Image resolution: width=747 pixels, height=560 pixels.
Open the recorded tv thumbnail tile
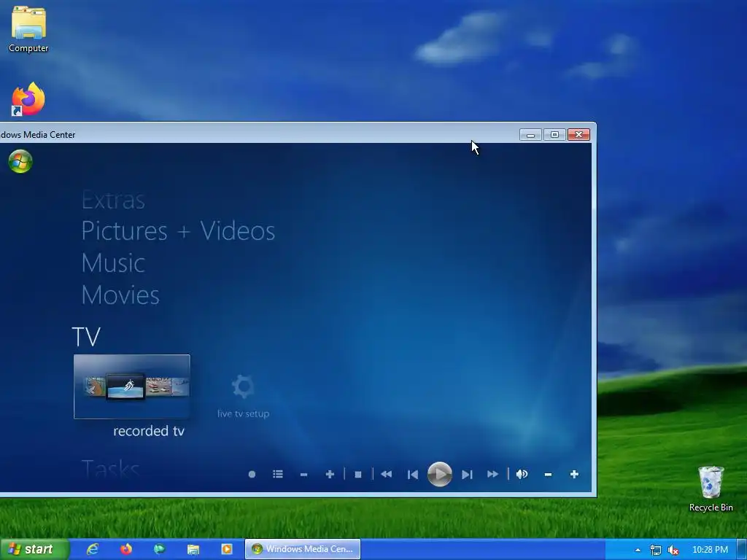pyautogui.click(x=132, y=386)
